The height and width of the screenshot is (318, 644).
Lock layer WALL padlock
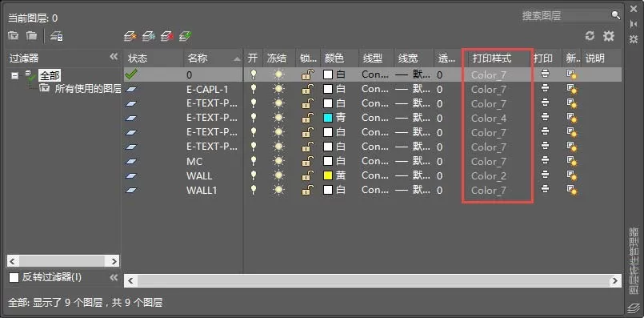[x=308, y=175]
